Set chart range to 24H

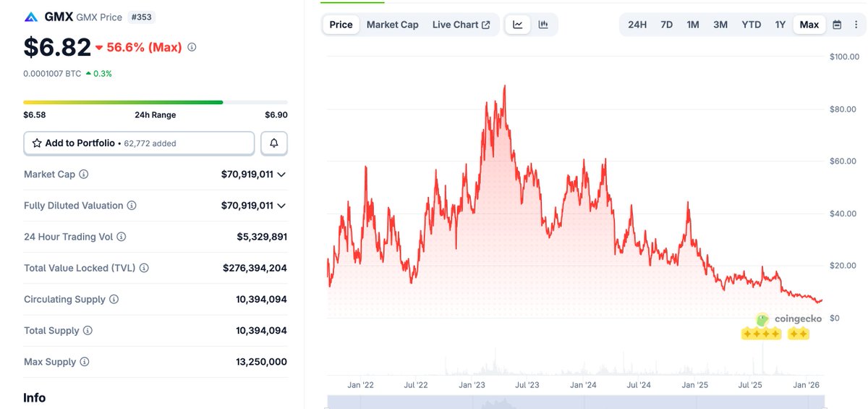coord(637,25)
